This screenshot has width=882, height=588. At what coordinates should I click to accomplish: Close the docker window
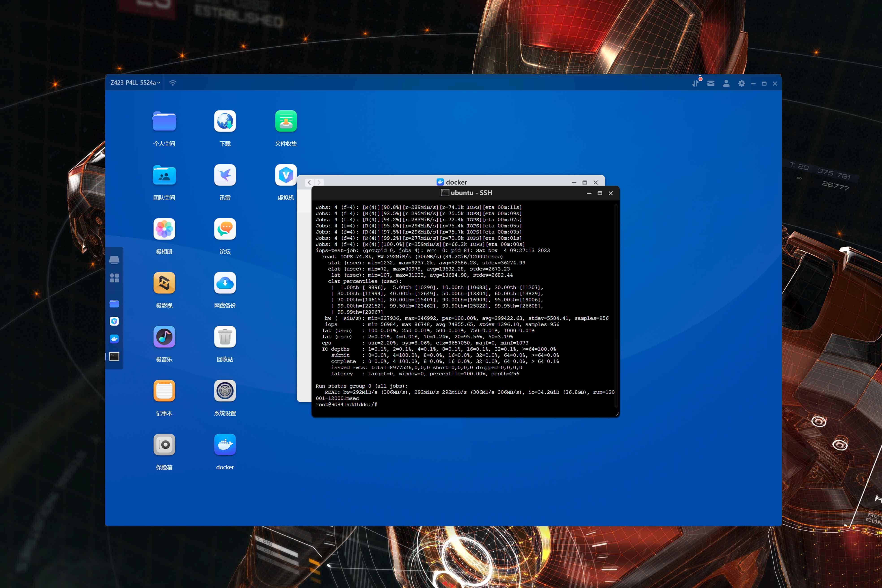pyautogui.click(x=595, y=183)
